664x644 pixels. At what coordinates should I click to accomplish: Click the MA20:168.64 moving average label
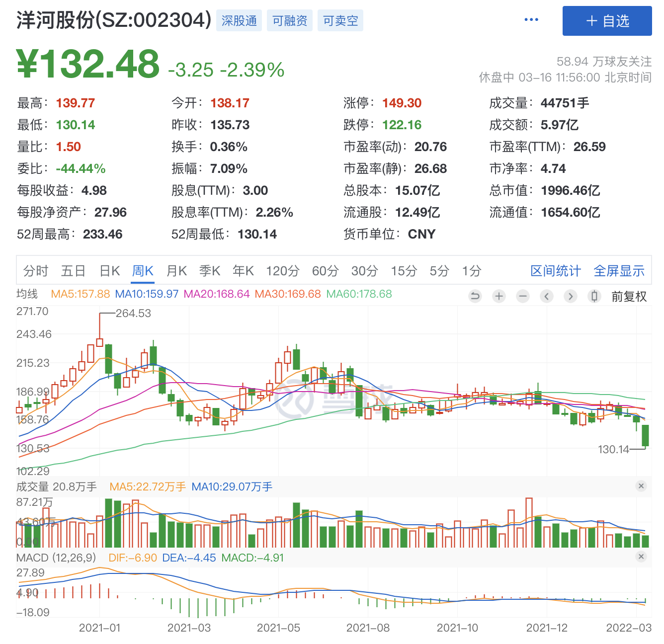coord(217,294)
